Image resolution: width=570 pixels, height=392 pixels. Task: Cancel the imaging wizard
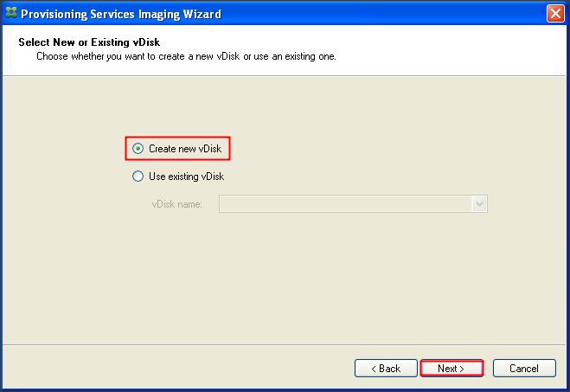[x=523, y=368]
